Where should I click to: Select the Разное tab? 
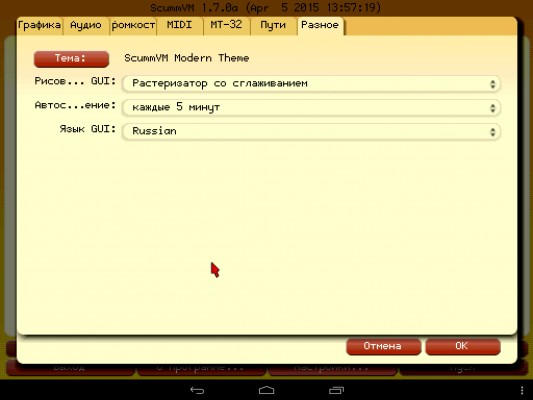coord(321,26)
